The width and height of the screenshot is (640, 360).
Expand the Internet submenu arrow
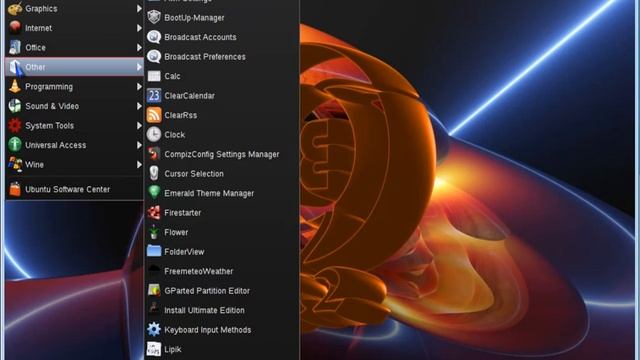(x=139, y=28)
